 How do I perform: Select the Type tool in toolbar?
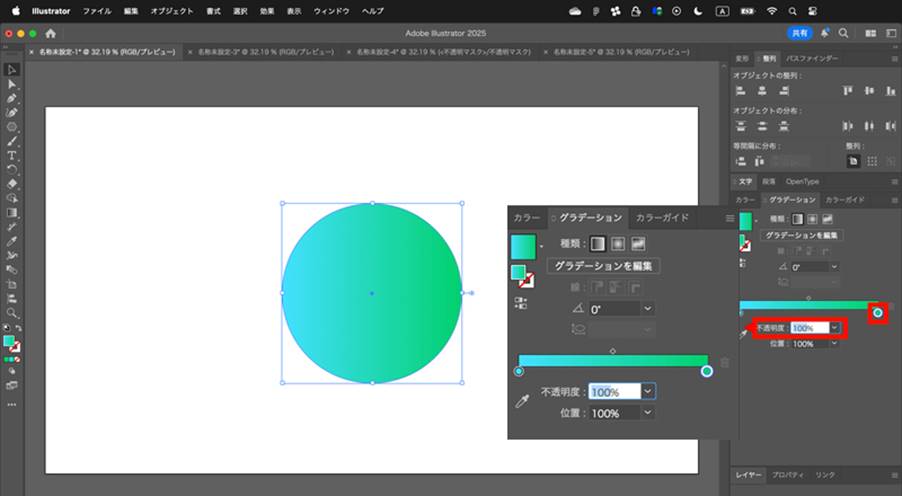pos(12,155)
